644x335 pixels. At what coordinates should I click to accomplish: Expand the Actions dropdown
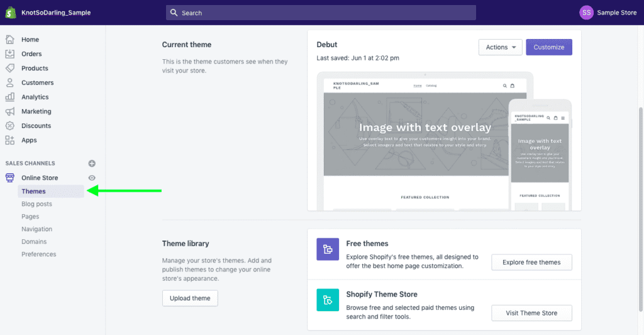coord(500,47)
